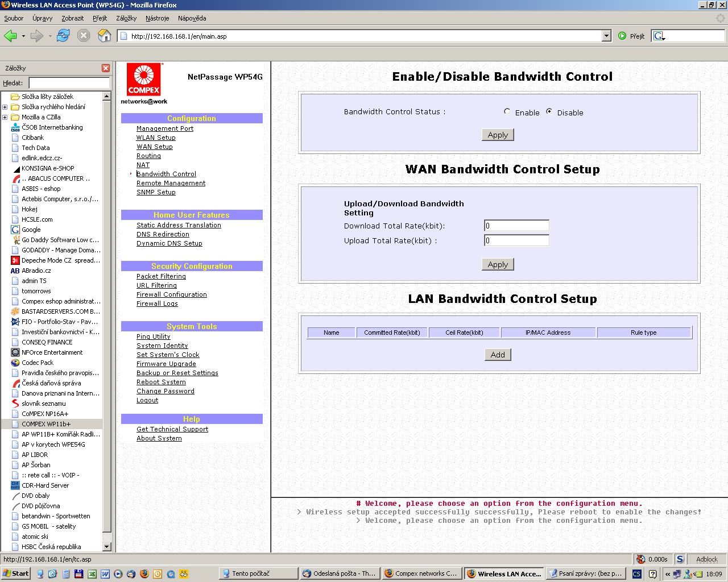Expand the Složka rychlého hledání folder
The image size is (728, 582).
tap(5, 107)
